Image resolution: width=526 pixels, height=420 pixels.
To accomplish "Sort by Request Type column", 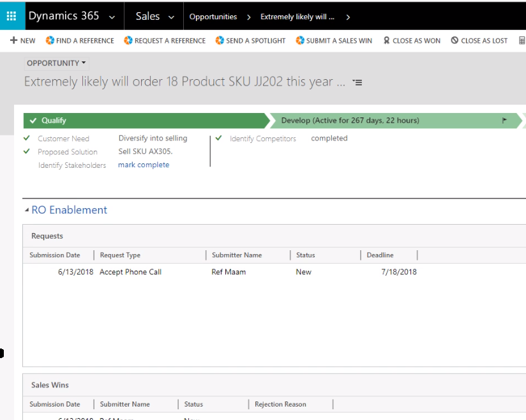I will tap(120, 255).
